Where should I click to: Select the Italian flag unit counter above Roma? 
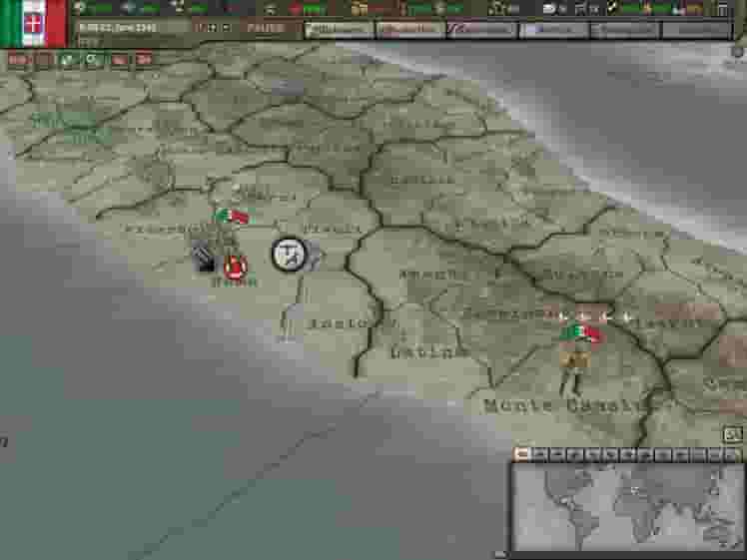click(x=232, y=217)
